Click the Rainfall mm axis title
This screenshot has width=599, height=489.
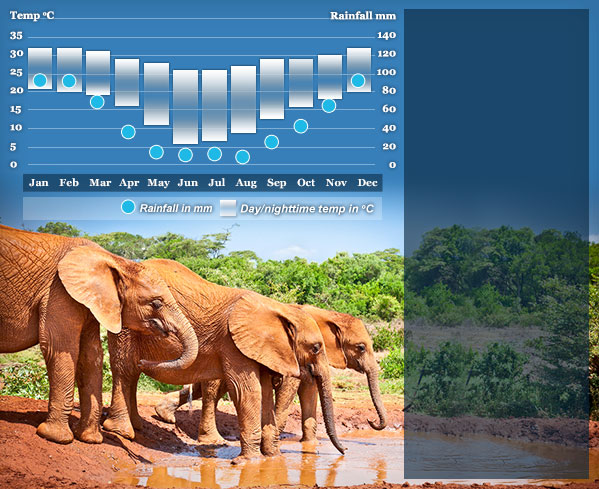pos(363,16)
